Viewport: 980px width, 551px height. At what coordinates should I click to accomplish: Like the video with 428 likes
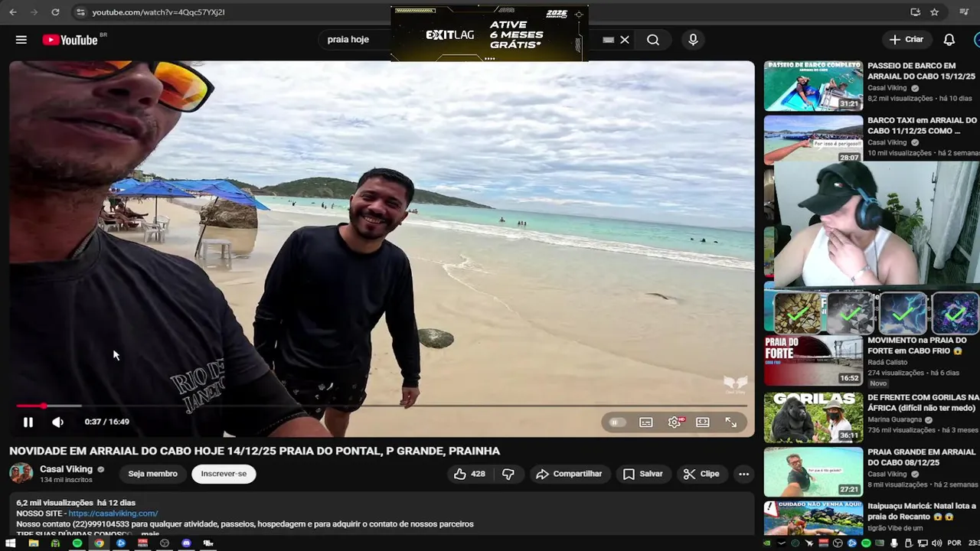click(x=469, y=474)
